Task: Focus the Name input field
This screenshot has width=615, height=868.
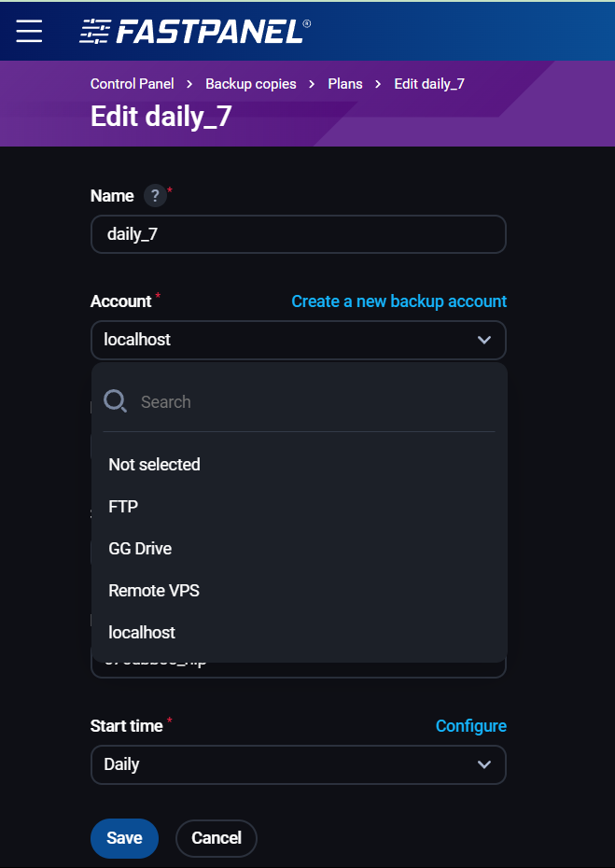Action: pos(298,234)
